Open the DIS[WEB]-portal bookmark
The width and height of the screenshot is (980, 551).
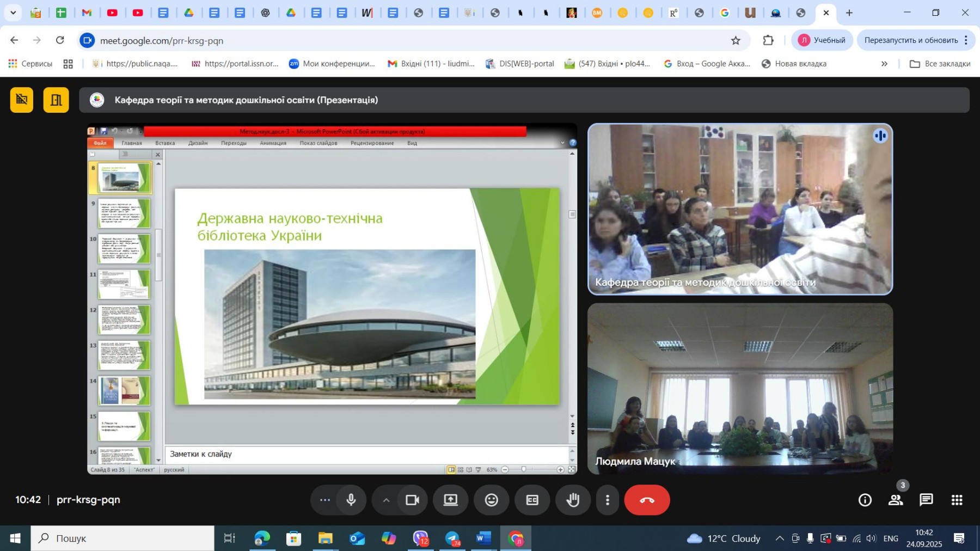coord(520,64)
